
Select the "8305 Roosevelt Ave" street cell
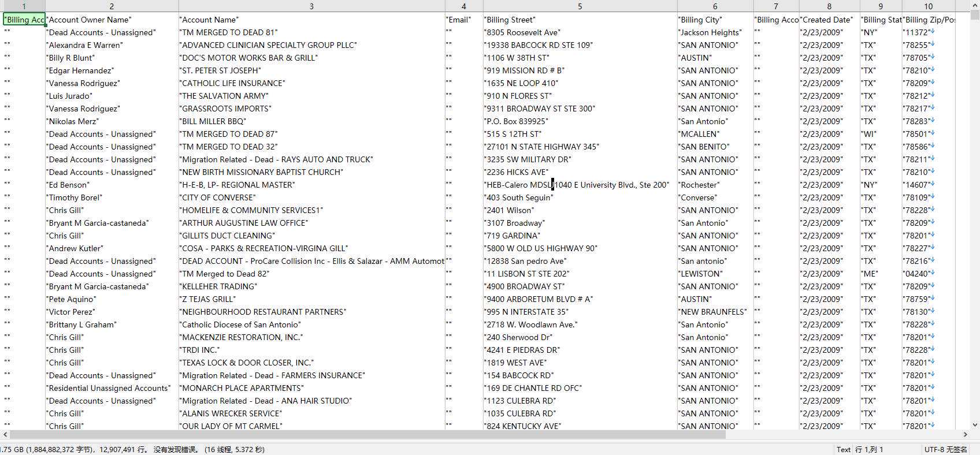pos(580,32)
